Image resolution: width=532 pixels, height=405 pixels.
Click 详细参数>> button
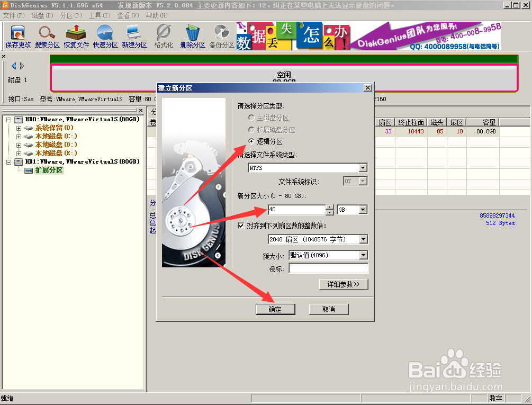tap(344, 284)
